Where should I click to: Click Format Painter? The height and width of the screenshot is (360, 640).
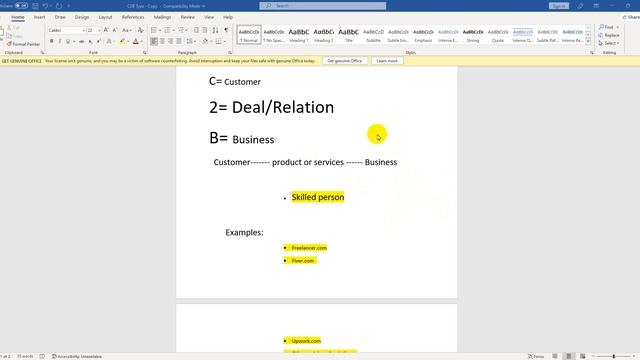pyautogui.click(x=23, y=44)
